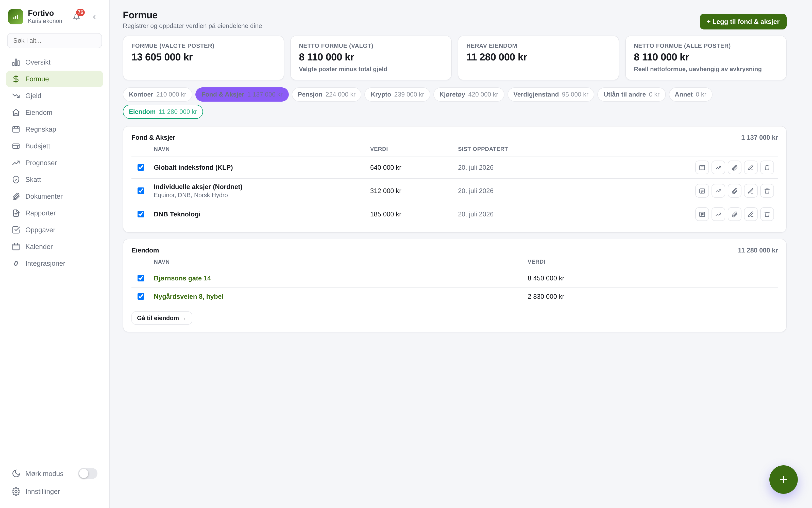812x508 pixels.
Task: Click the 'Sist oppdatert' column header
Action: click(x=483, y=149)
